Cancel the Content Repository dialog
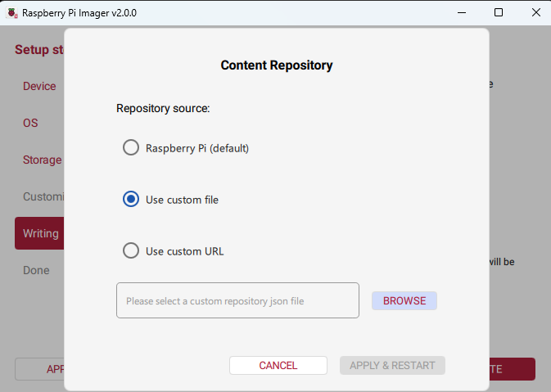551x392 pixels. click(278, 366)
